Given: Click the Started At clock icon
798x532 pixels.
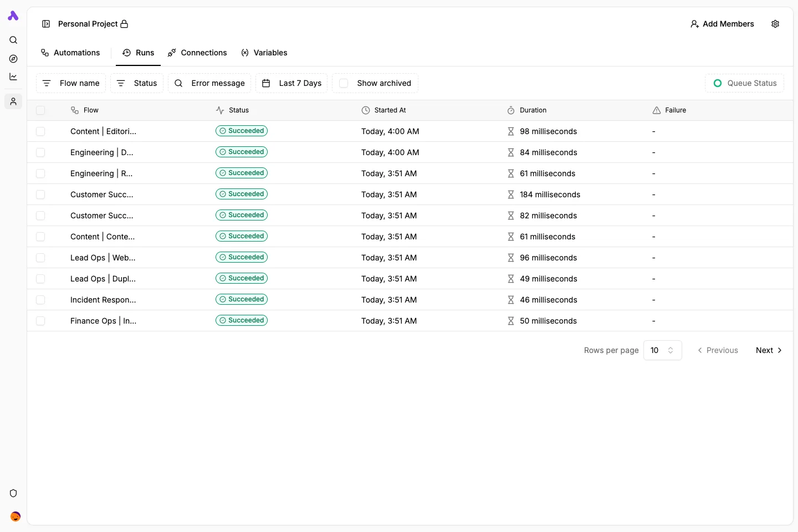Looking at the screenshot, I should [366, 110].
